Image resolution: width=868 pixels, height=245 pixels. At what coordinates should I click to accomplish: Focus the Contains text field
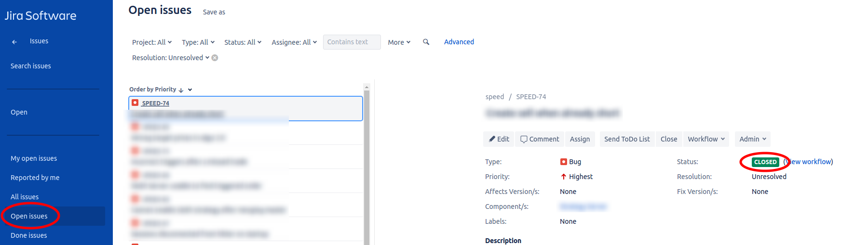click(352, 42)
